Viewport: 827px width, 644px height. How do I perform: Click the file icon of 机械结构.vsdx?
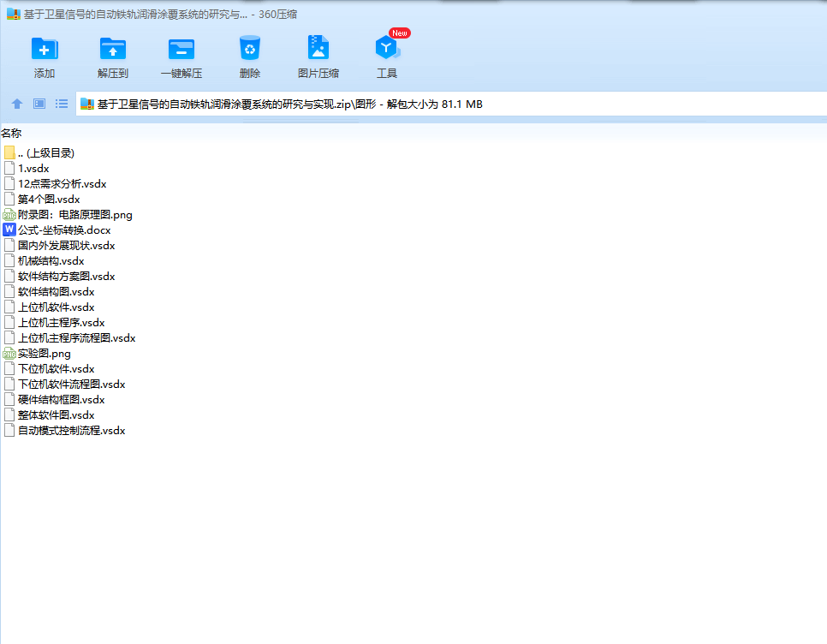click(x=9, y=261)
